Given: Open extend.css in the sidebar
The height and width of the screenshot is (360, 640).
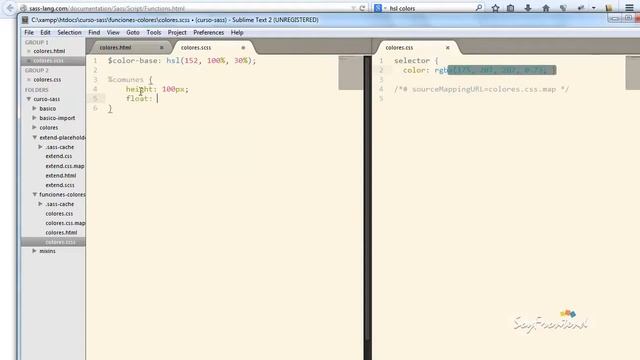Looking at the screenshot, I should coord(59,156).
